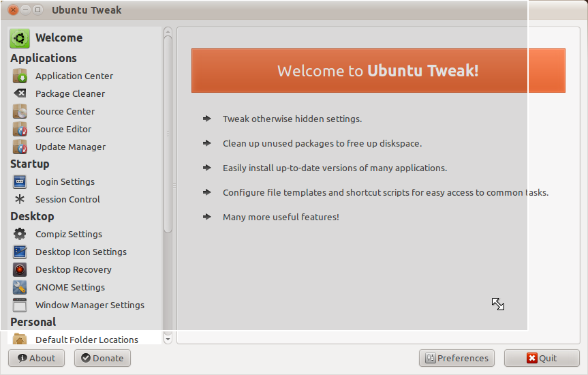Click the Source Editor box icon

pos(20,129)
